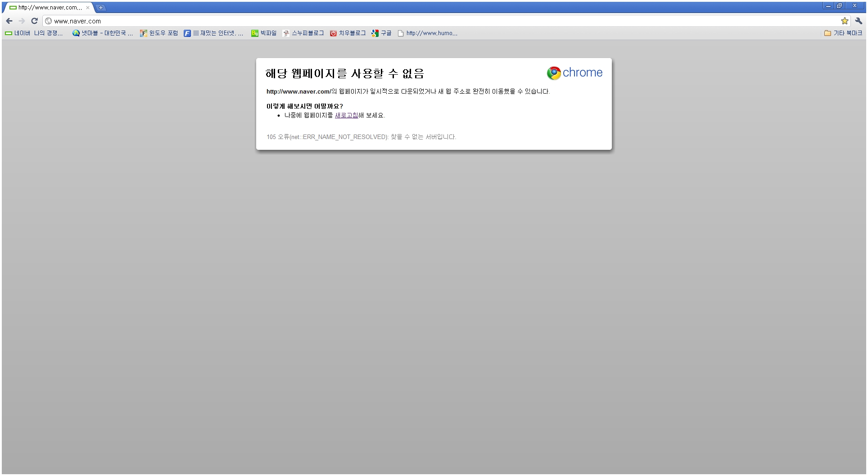Close the Chrome window
This screenshot has width=868, height=476.
pos(855,6)
